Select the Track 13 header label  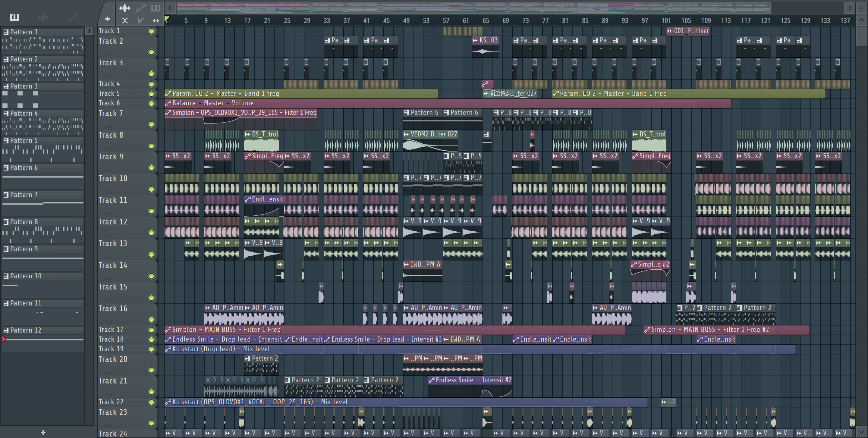(x=113, y=244)
